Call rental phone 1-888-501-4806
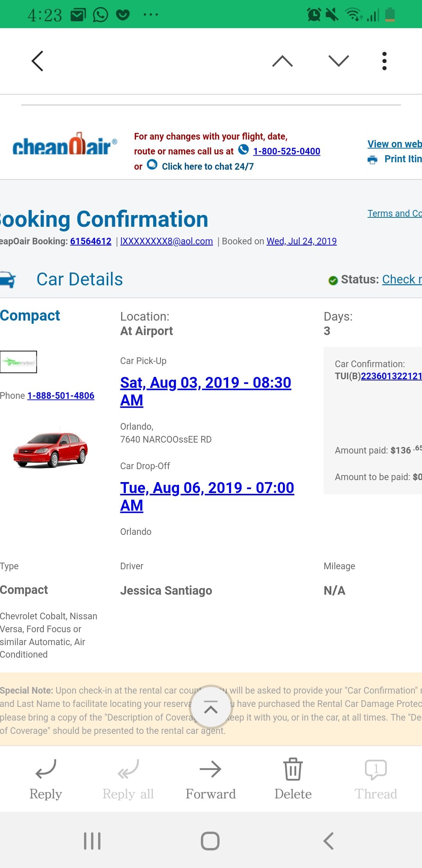 pos(61,396)
